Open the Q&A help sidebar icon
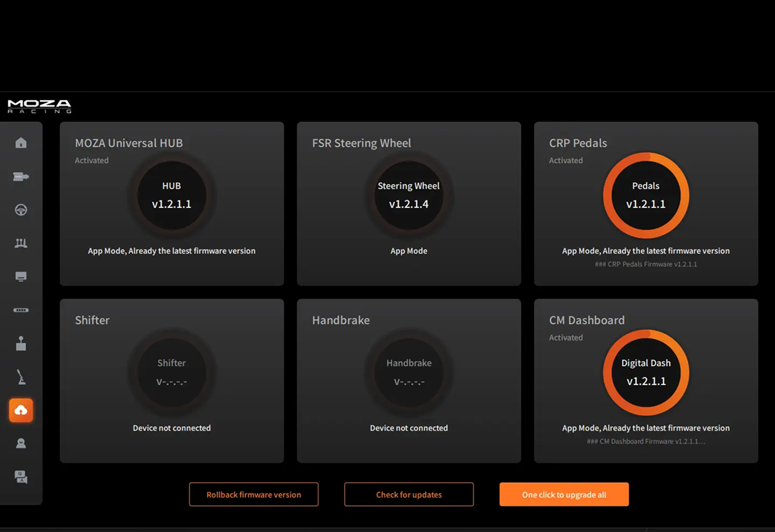The image size is (775, 532). pos(21,477)
